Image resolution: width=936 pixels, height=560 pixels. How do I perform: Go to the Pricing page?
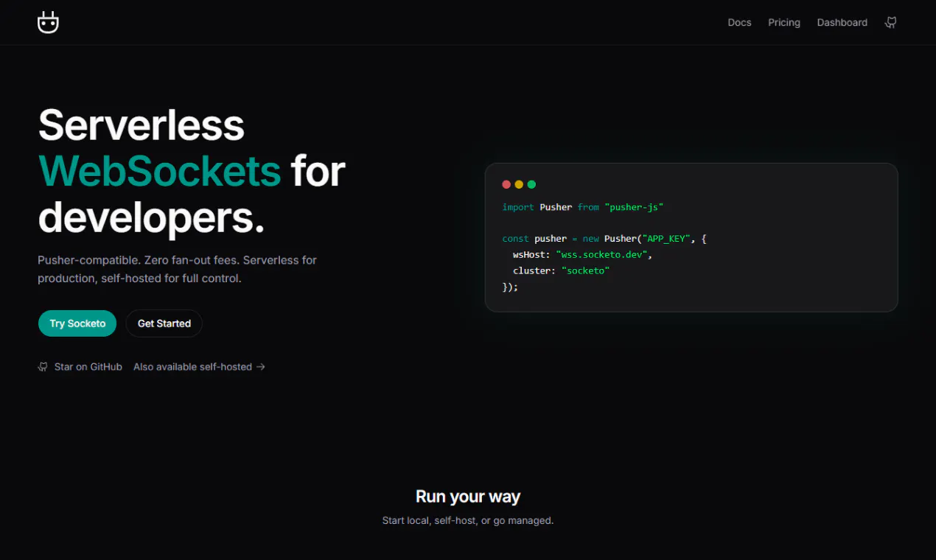coord(784,23)
